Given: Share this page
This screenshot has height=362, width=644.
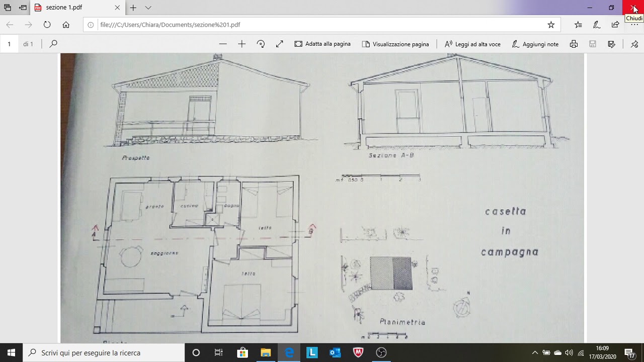Looking at the screenshot, I should (x=615, y=25).
